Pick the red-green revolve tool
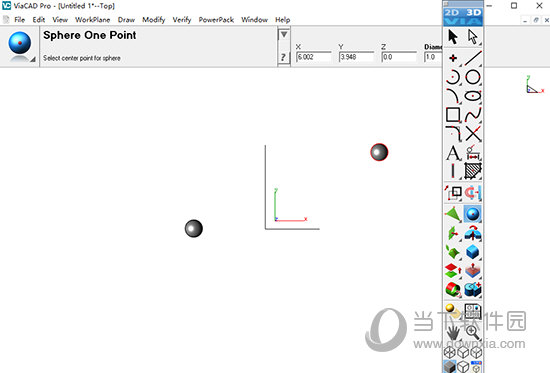The image size is (550, 373). click(x=453, y=290)
